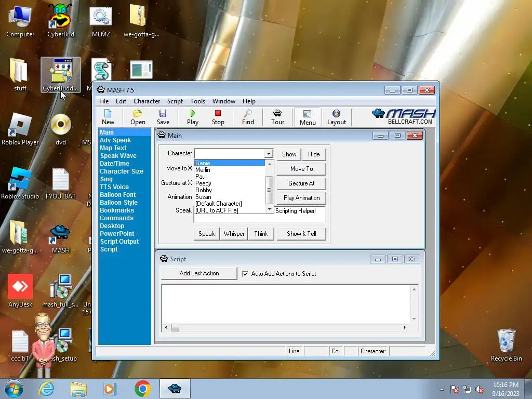Click the Play Animation button
Image resolution: width=532 pixels, height=399 pixels.
click(302, 198)
